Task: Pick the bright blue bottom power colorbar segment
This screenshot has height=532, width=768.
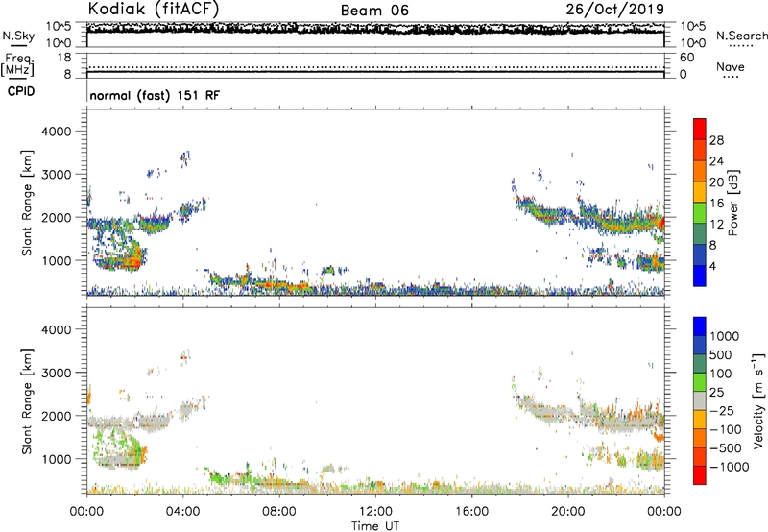Action: click(700, 276)
